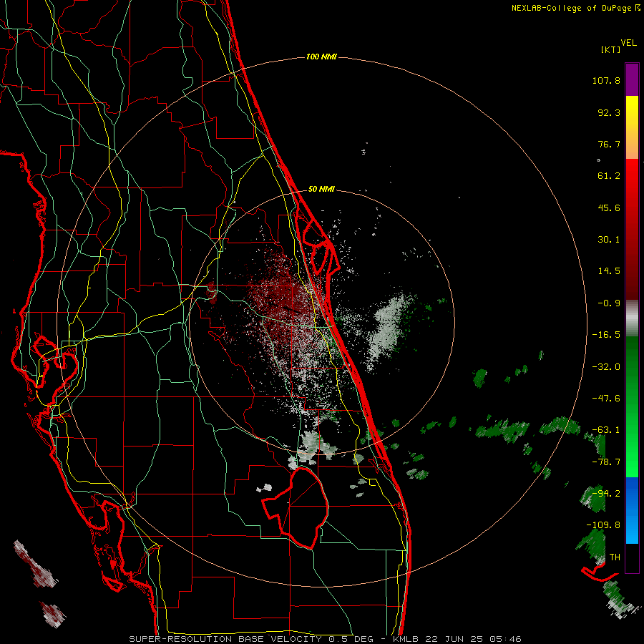644x644 pixels.
Task: Click the bright red color bar segment
Action: pos(632,181)
